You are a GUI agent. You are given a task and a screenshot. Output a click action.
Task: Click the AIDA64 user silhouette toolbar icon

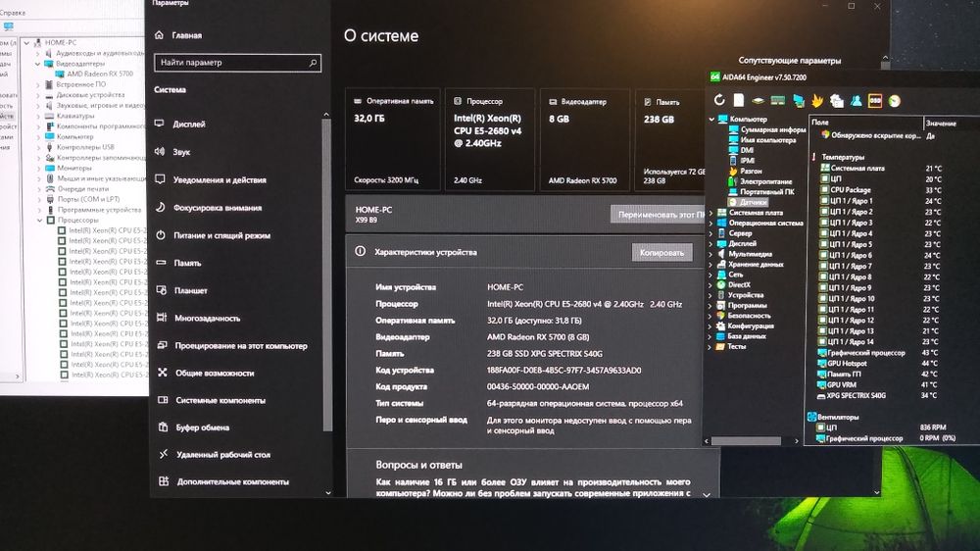(x=856, y=101)
